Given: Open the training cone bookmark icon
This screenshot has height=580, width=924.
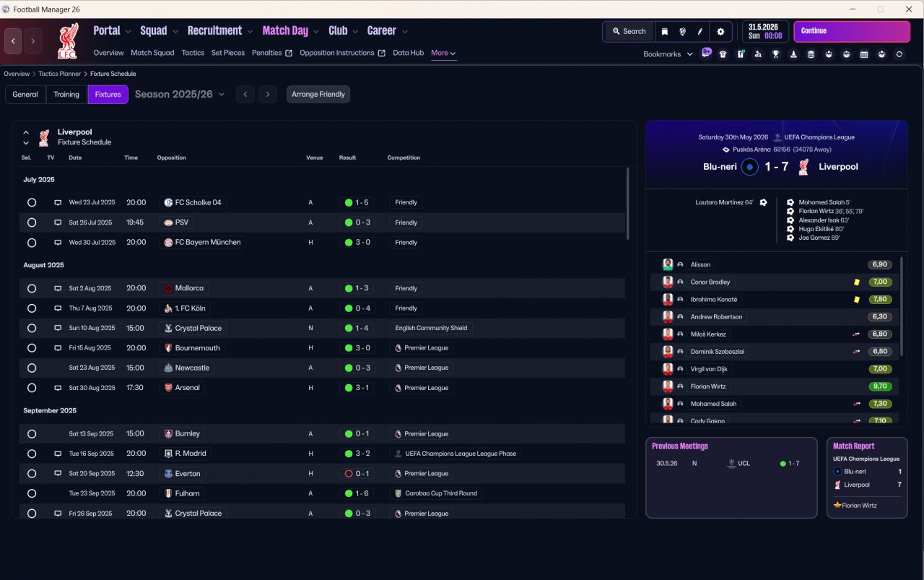Looking at the screenshot, I should coord(793,54).
